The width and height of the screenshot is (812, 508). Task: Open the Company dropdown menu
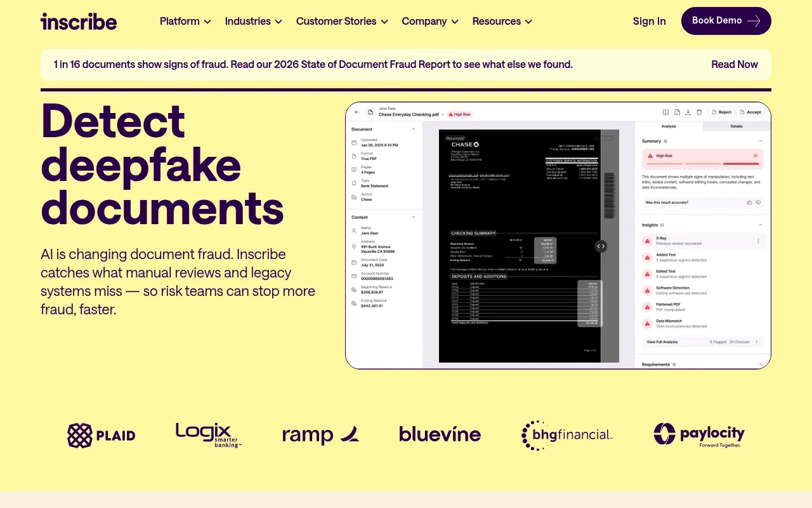[x=430, y=21]
